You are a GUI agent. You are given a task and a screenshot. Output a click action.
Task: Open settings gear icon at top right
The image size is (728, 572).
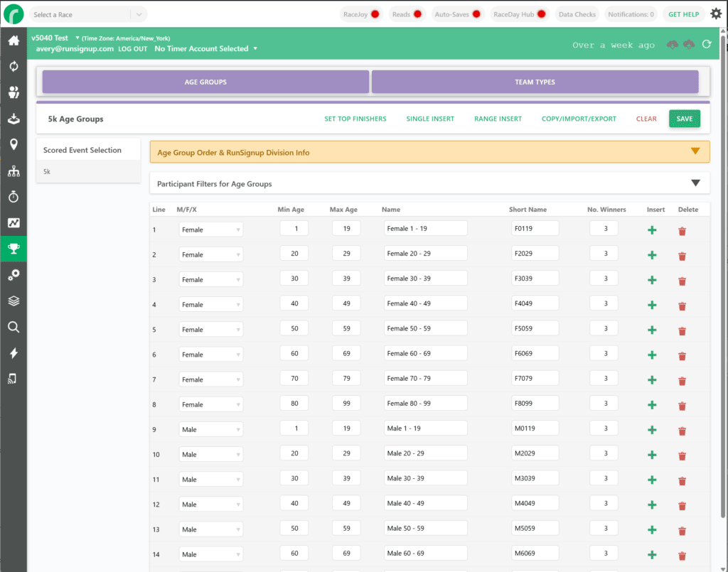click(x=715, y=14)
